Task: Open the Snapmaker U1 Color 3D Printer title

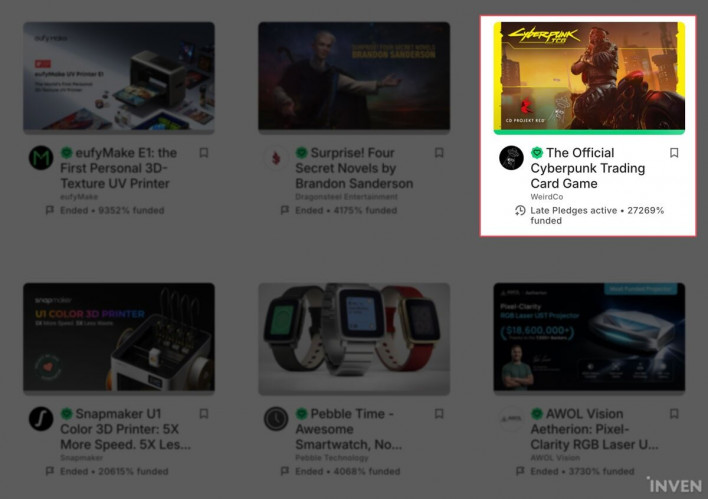Action: pyautogui.click(x=126, y=429)
